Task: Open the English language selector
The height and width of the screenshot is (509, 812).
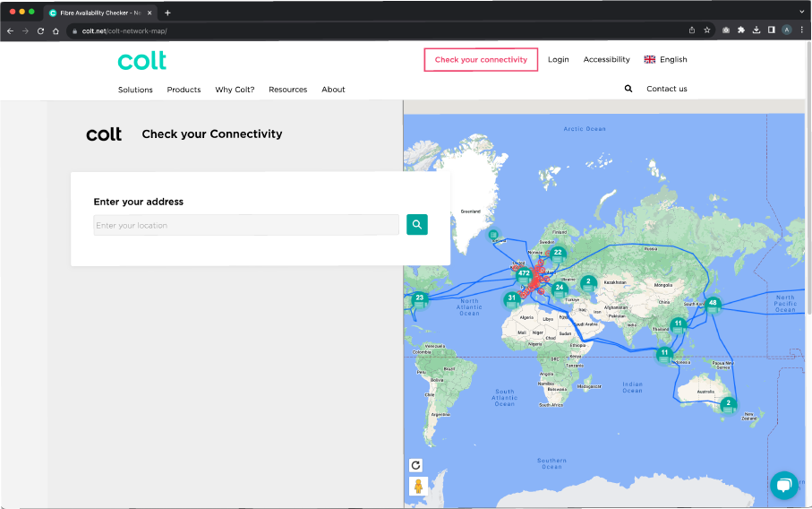Action: point(665,60)
